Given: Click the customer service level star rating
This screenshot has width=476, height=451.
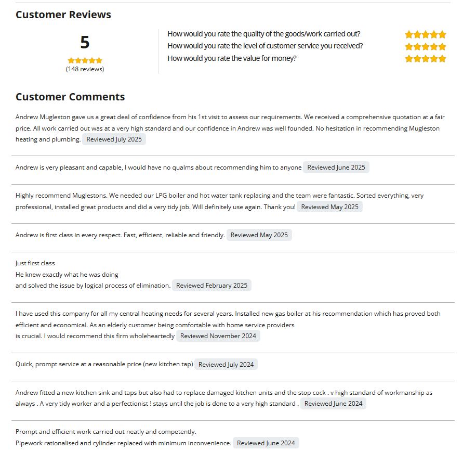Looking at the screenshot, I should pos(425,46).
